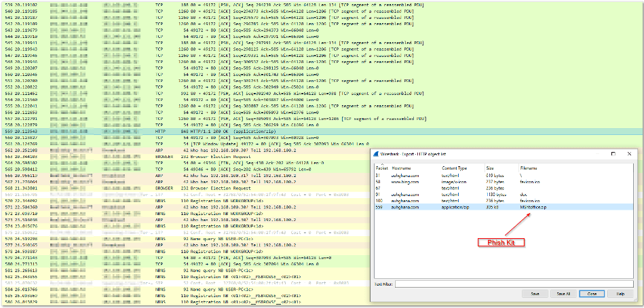Viewport: 644px width, 308px height.
Task: Select packet 540 in the packet list
Action: (x=322, y=11)
